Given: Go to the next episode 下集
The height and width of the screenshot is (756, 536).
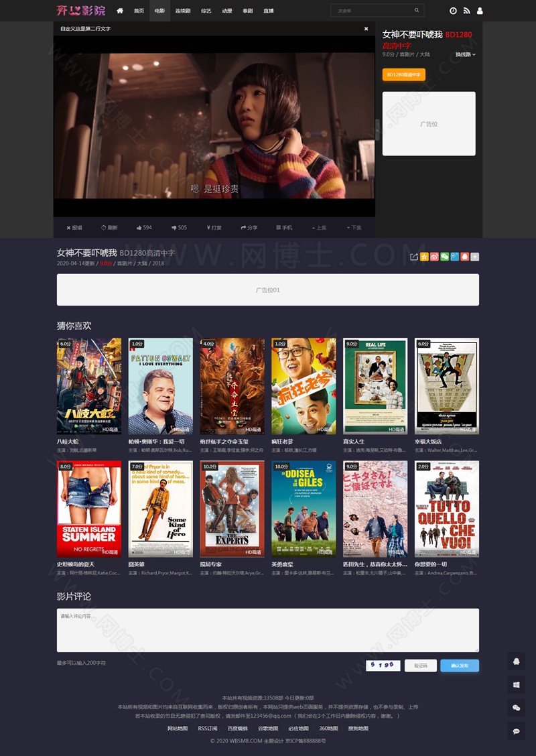Looking at the screenshot, I should (354, 228).
